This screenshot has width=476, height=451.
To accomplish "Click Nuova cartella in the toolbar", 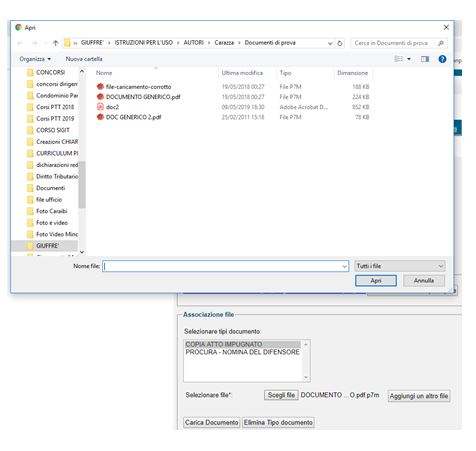I will point(84,59).
